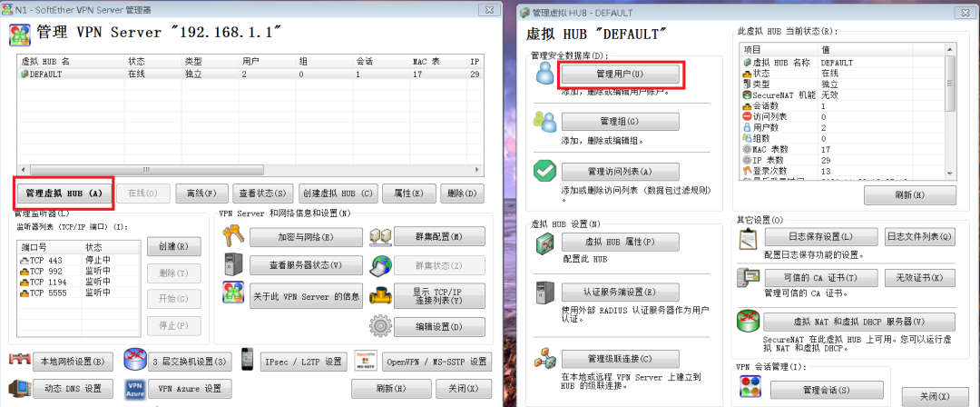Click 创建虚拟 HUB (C) button
The width and height of the screenshot is (980, 407).
(x=338, y=194)
